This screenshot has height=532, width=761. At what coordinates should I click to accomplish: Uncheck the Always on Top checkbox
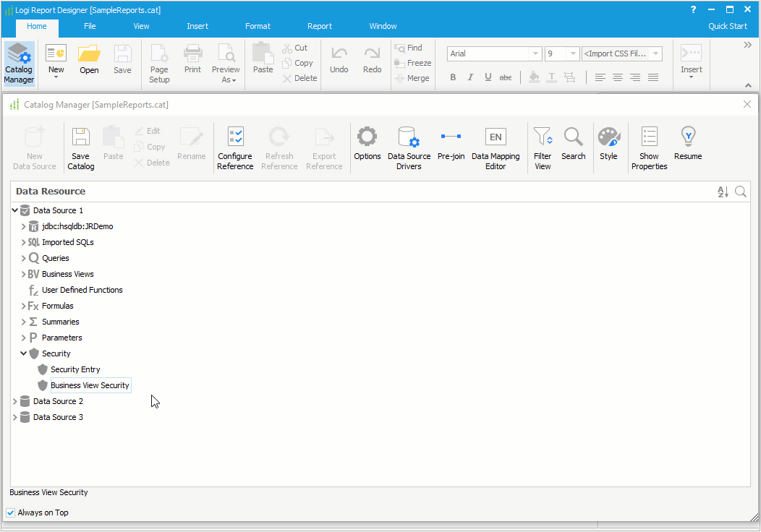pyautogui.click(x=11, y=512)
